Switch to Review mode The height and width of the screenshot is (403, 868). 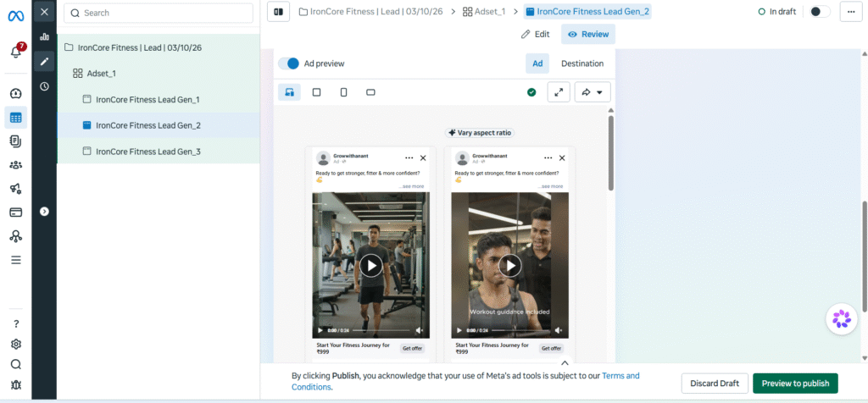click(x=588, y=34)
